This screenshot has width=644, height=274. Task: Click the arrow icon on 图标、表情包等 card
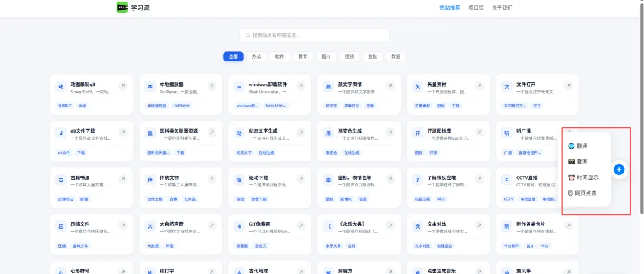[390, 179]
